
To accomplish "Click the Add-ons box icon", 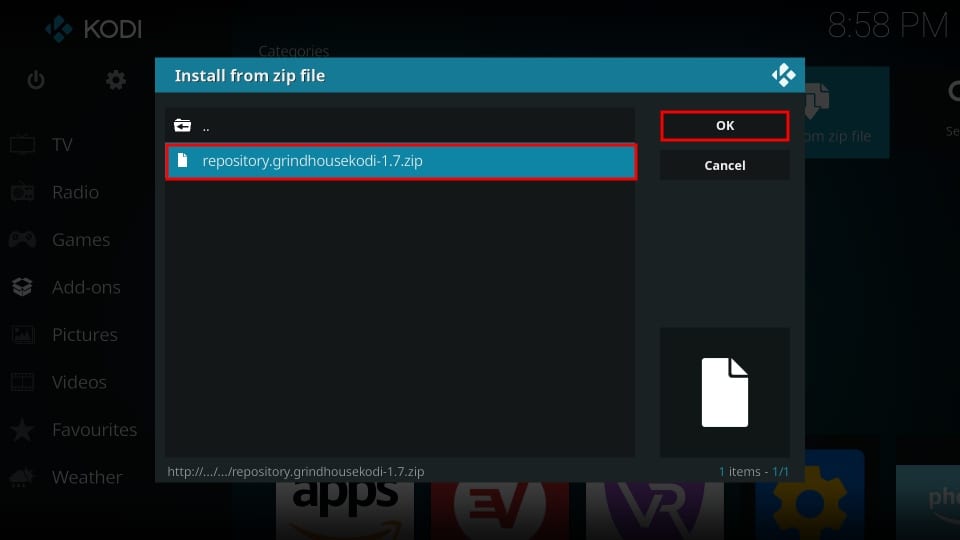I will [23, 287].
